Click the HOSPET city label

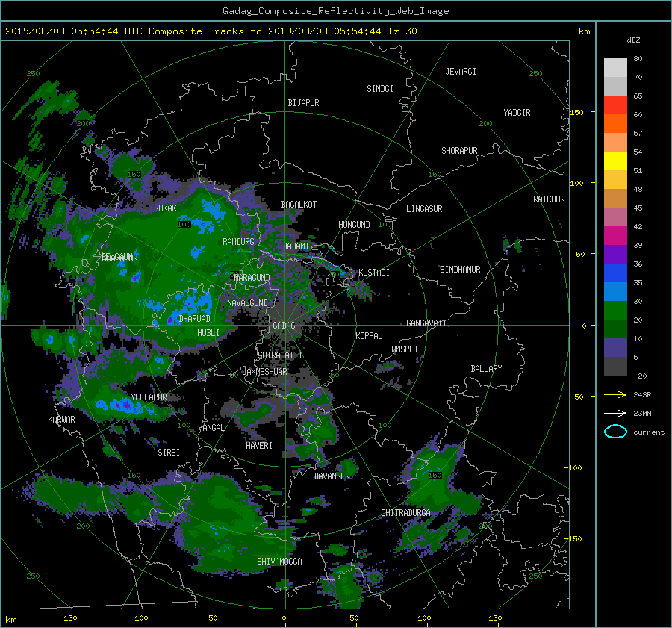click(x=405, y=349)
